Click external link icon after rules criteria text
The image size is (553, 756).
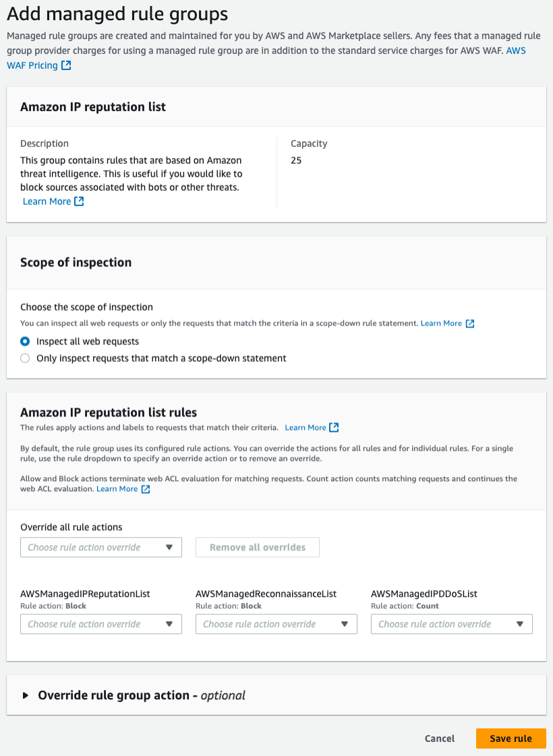334,427
